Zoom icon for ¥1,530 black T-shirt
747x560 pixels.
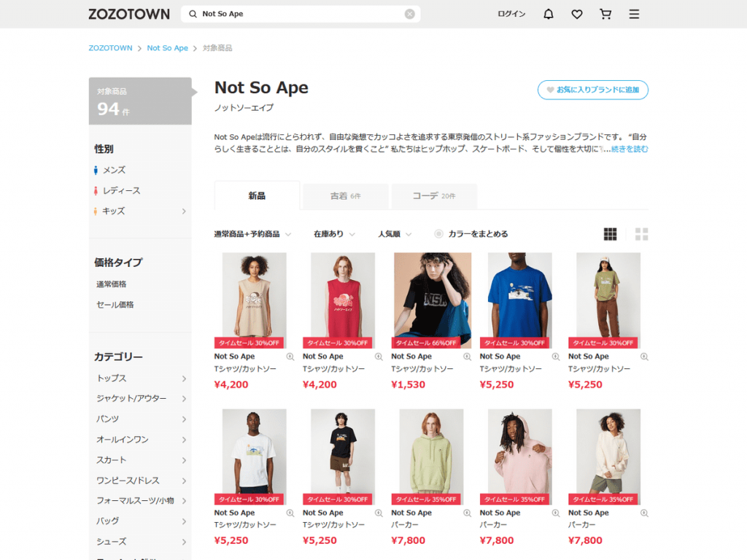point(468,357)
